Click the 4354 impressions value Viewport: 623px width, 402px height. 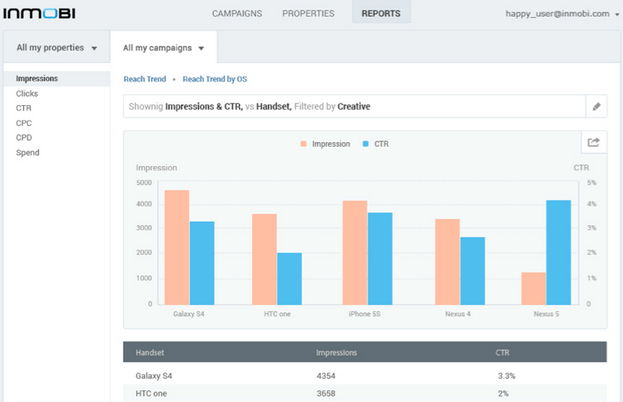pos(326,376)
